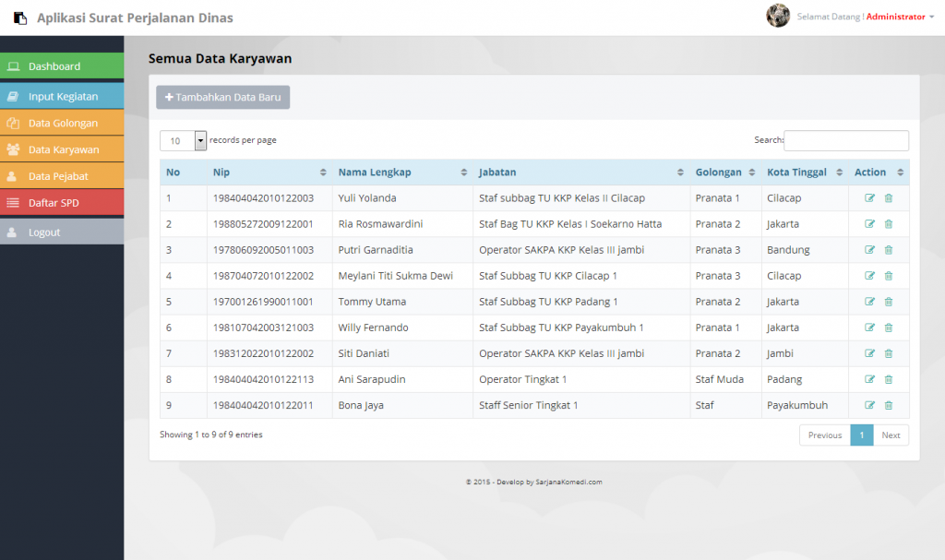Click the Next pagination button
Image resolution: width=945 pixels, height=560 pixels.
[x=891, y=435]
